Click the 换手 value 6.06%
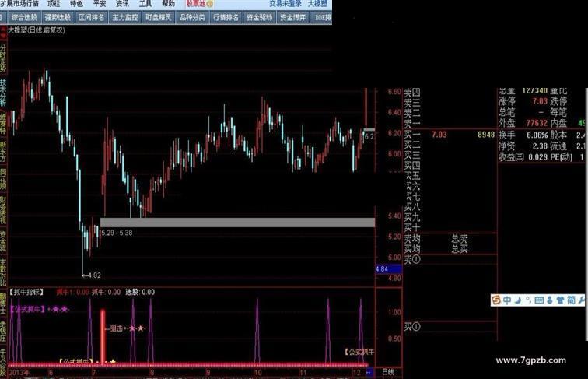The image size is (588, 379). click(x=537, y=135)
